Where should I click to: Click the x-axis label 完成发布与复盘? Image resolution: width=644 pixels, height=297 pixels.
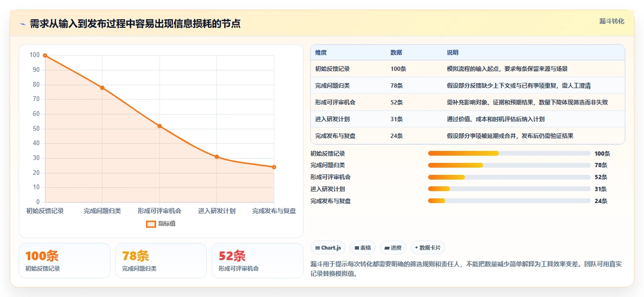point(274,211)
